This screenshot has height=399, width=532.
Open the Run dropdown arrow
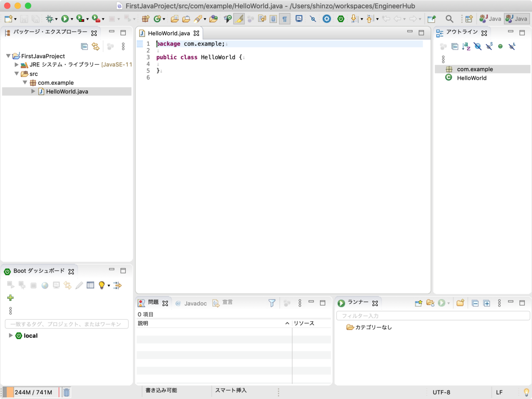click(72, 19)
